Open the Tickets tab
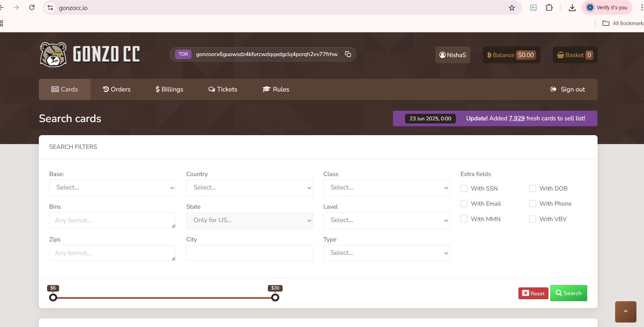 223,89
